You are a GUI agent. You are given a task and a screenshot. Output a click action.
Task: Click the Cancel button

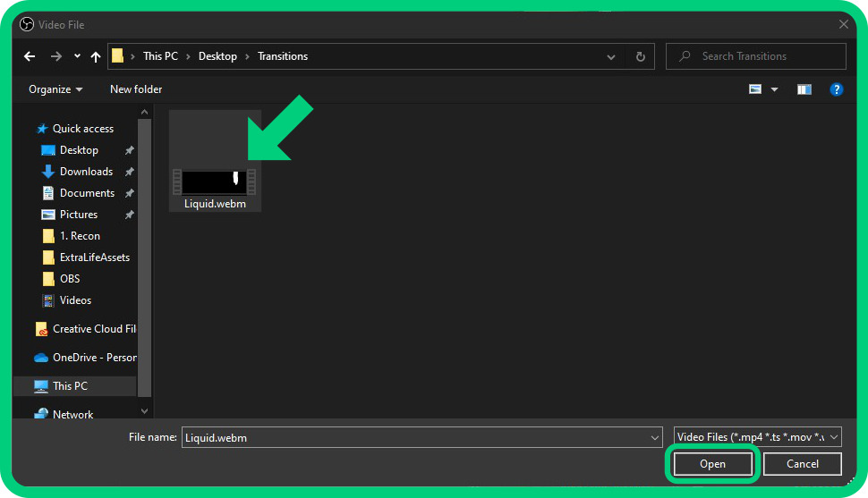pos(802,464)
